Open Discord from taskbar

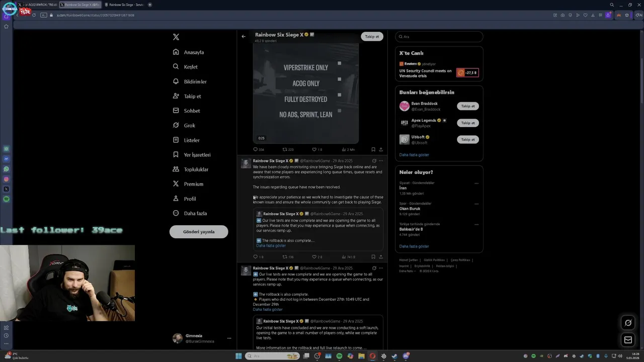406,356
